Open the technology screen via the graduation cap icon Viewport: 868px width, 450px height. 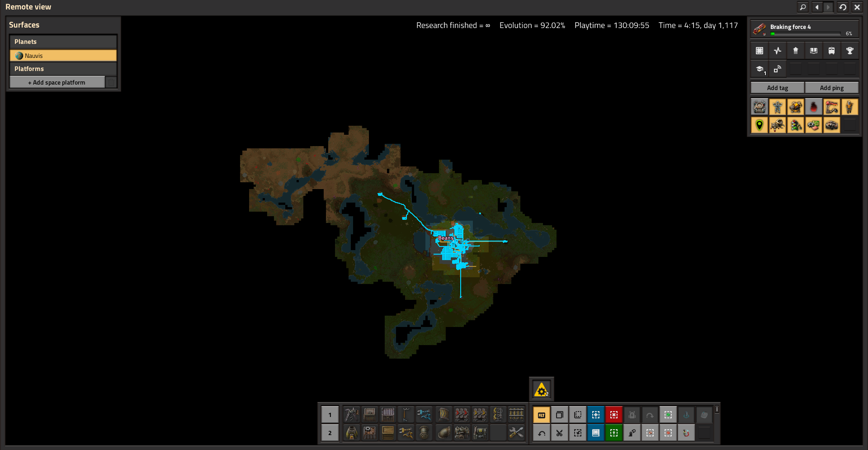tap(759, 69)
